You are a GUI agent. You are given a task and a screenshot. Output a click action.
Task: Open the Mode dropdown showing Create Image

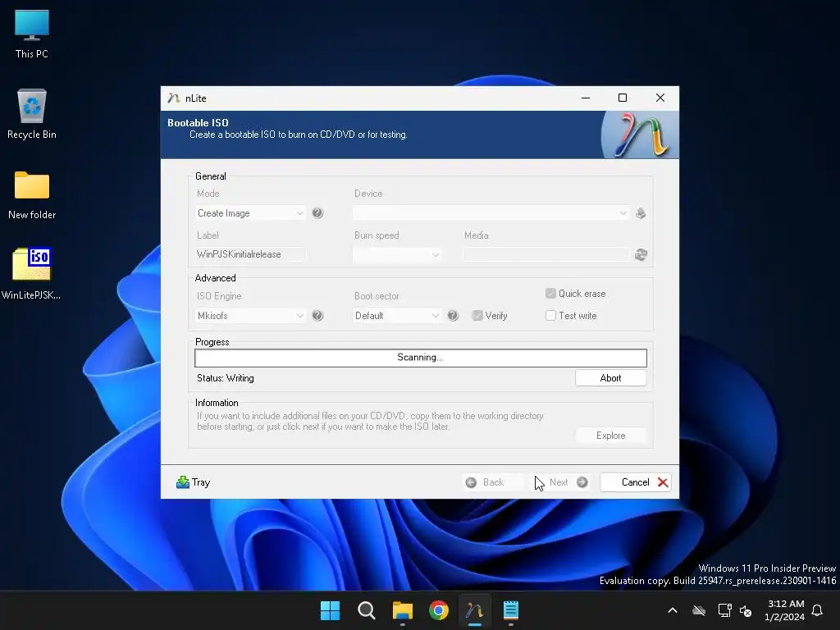[250, 213]
